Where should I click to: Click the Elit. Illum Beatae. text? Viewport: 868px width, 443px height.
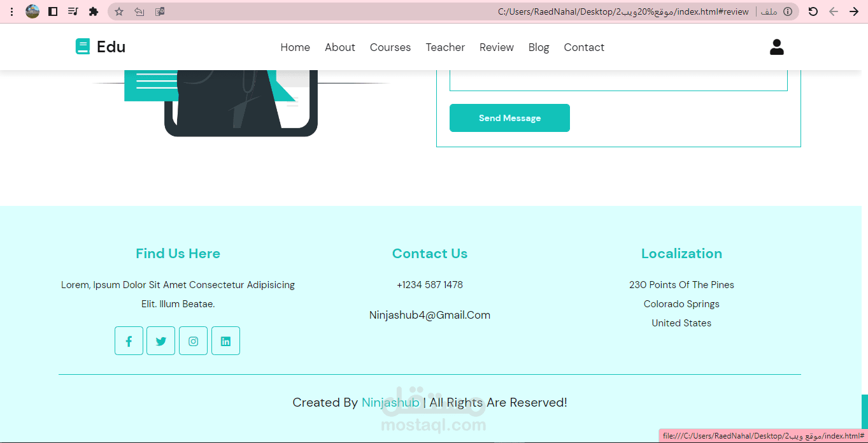coord(178,304)
